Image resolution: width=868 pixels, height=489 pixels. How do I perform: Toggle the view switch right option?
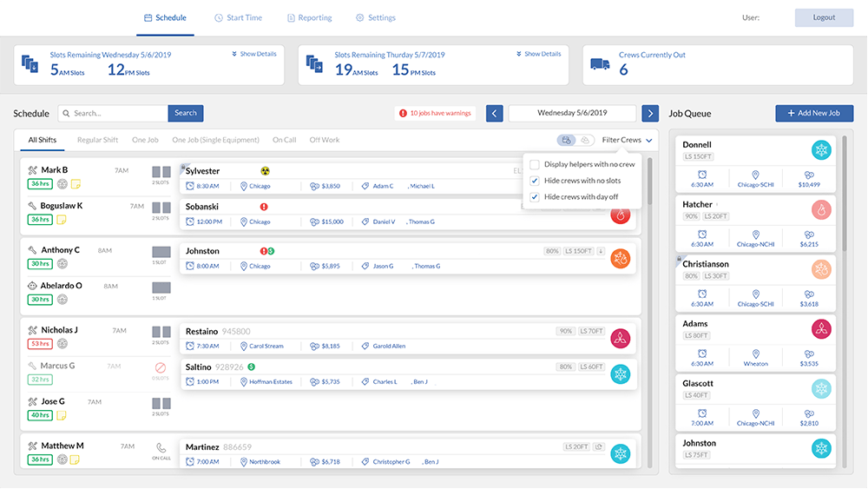click(584, 140)
